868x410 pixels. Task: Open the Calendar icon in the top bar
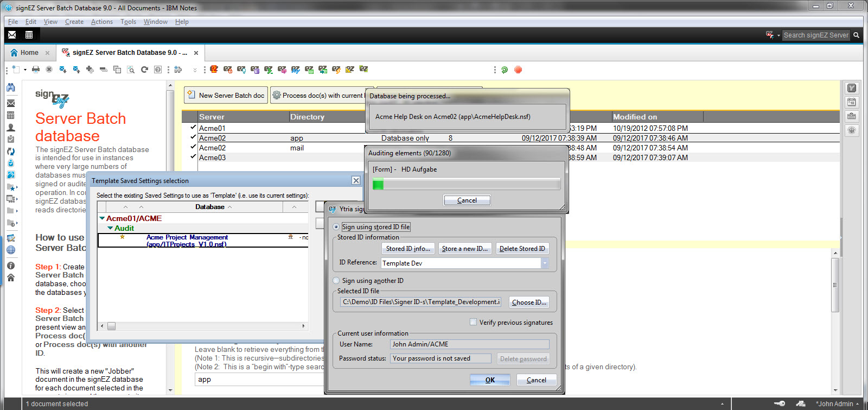pos(29,35)
